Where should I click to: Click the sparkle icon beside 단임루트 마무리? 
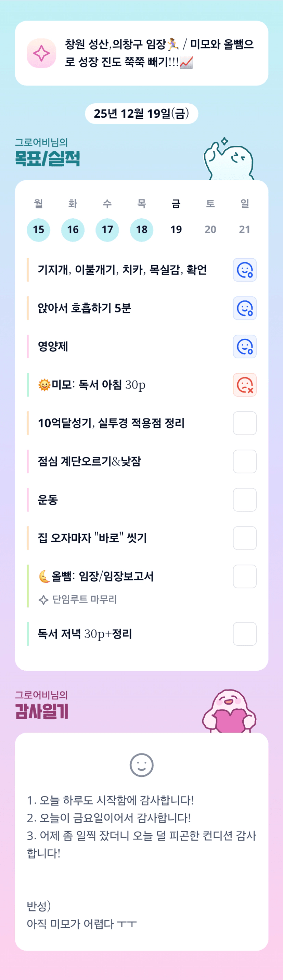[x=43, y=600]
